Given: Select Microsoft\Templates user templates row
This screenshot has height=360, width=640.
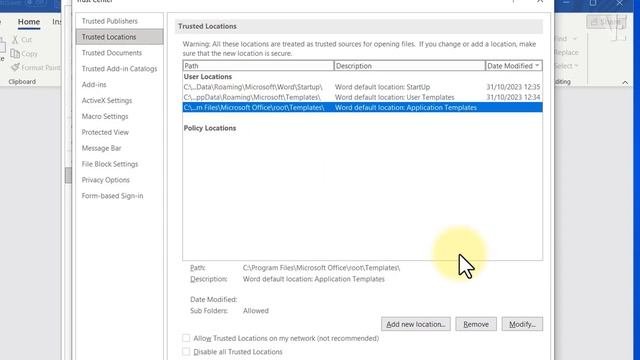Looking at the screenshot, I should pos(362,97).
